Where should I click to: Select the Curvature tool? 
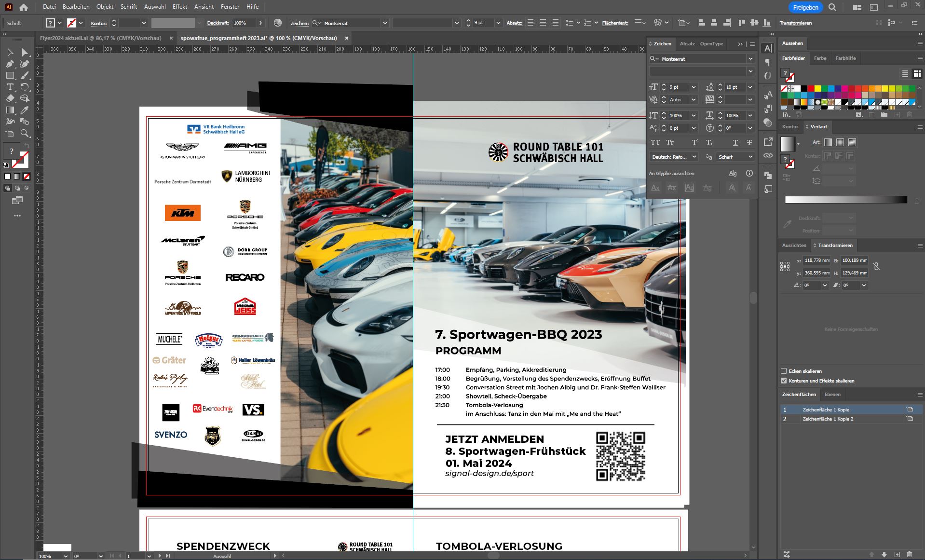(x=25, y=64)
